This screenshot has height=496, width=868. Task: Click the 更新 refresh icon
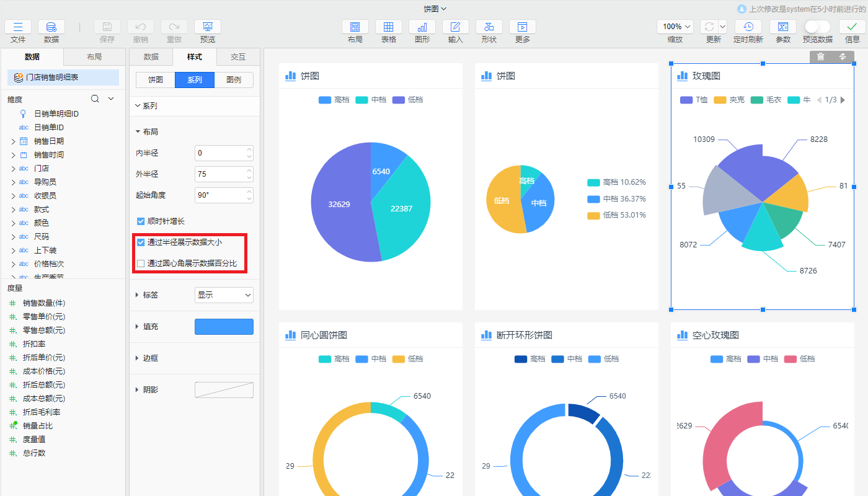709,27
